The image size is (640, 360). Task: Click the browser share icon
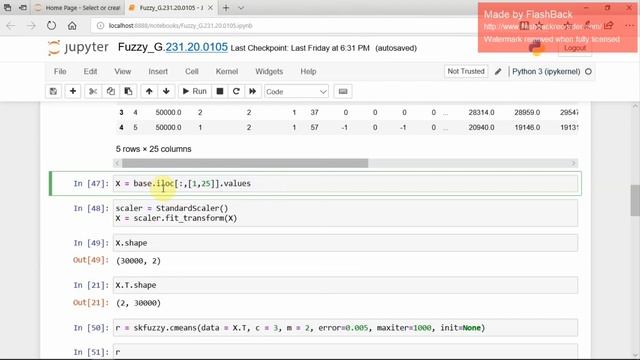pyautogui.click(x=609, y=26)
